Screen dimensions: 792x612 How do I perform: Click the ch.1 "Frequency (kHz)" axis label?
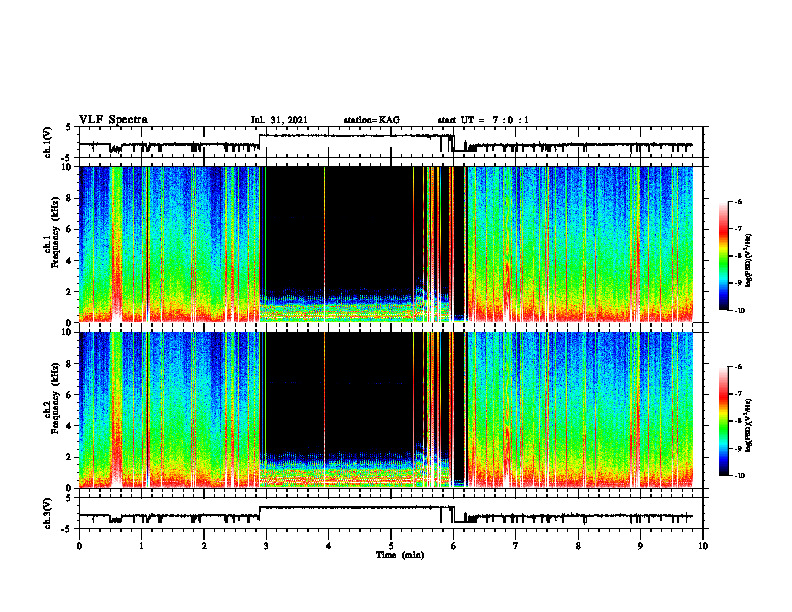[x=55, y=233]
